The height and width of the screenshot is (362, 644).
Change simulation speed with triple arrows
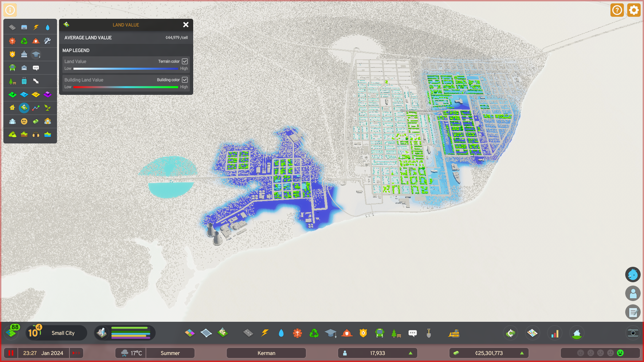(x=76, y=353)
